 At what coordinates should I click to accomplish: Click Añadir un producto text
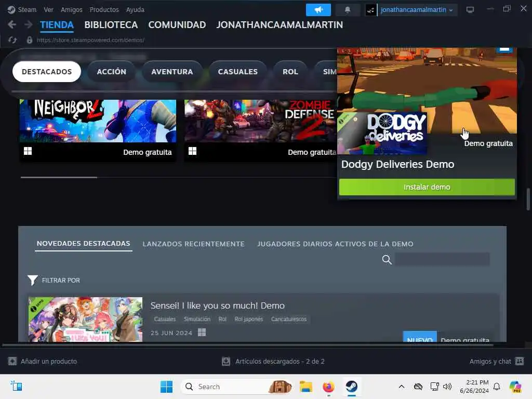pyautogui.click(x=49, y=362)
